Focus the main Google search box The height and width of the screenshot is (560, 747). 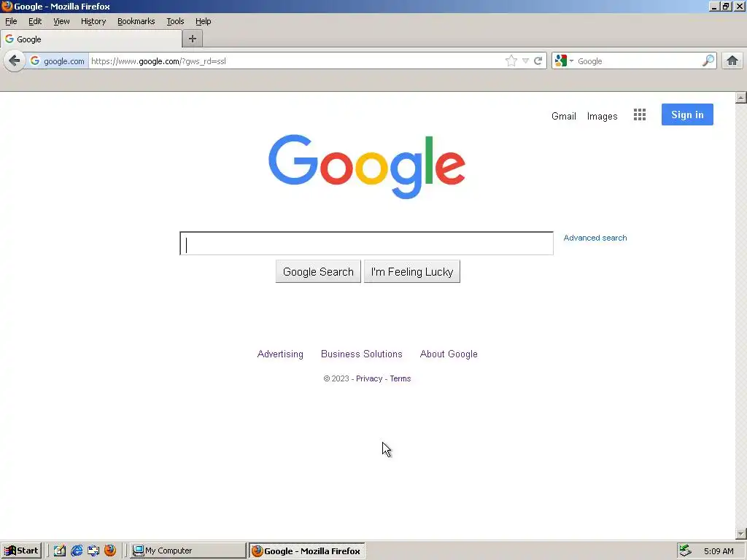click(366, 244)
